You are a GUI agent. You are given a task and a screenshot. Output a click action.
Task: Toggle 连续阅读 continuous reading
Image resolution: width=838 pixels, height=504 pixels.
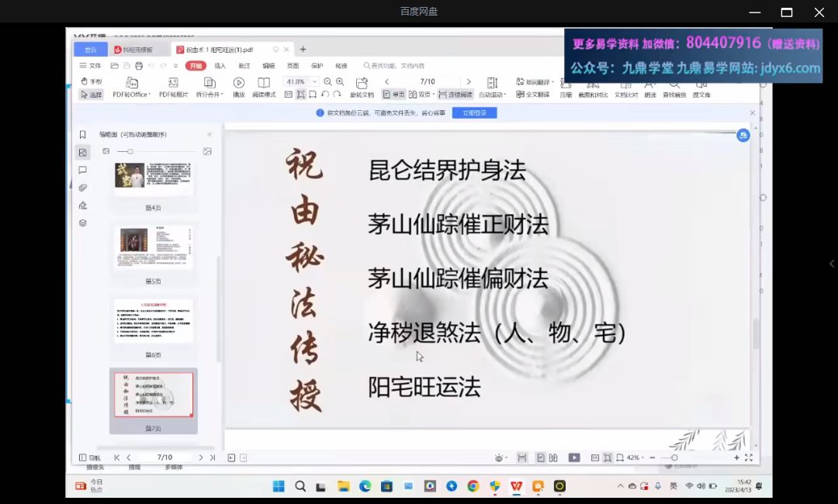click(x=455, y=95)
